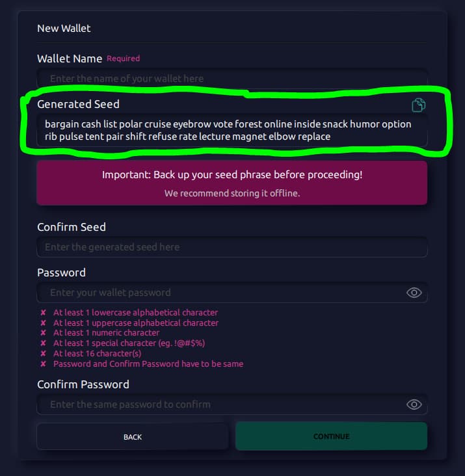Screen dimensions: 465x476
Task: Click the 'Back up your seed phrase' warning banner
Action: (x=232, y=183)
